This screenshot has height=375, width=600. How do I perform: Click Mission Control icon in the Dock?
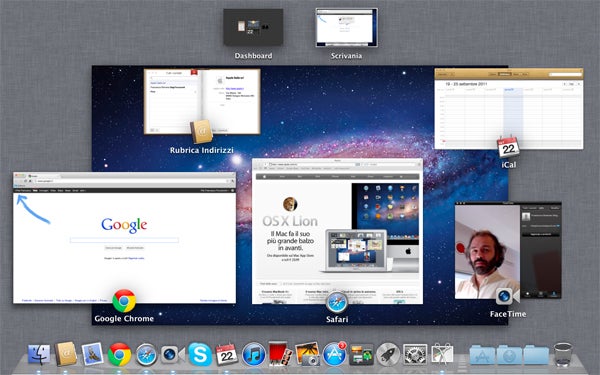coord(361,355)
